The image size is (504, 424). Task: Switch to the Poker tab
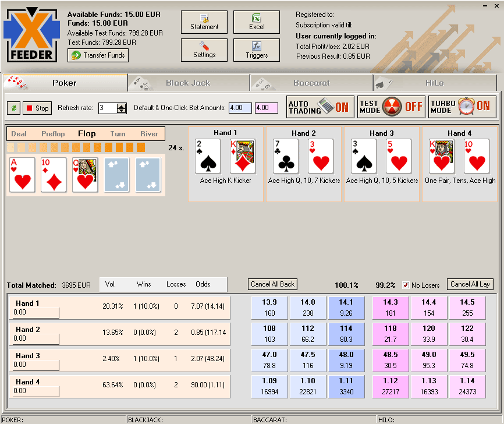tap(65, 83)
